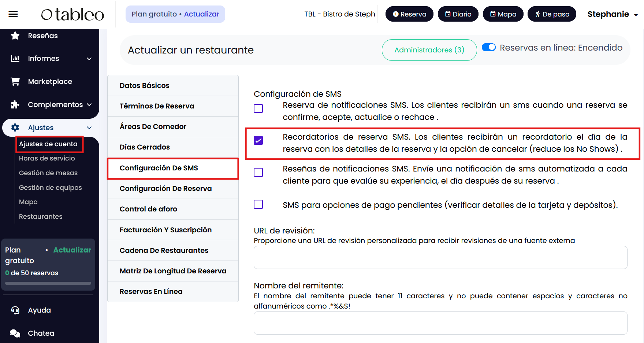Click the Diario button

click(x=458, y=14)
